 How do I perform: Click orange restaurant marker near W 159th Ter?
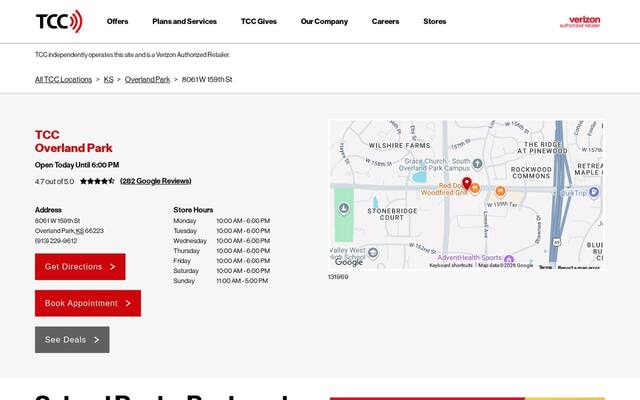[x=500, y=191]
